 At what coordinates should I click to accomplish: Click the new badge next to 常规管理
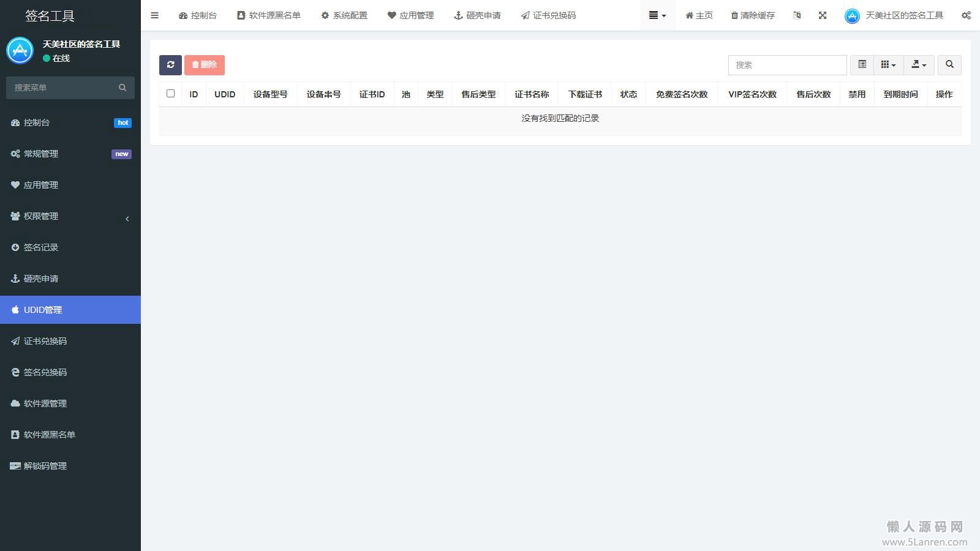(x=121, y=154)
